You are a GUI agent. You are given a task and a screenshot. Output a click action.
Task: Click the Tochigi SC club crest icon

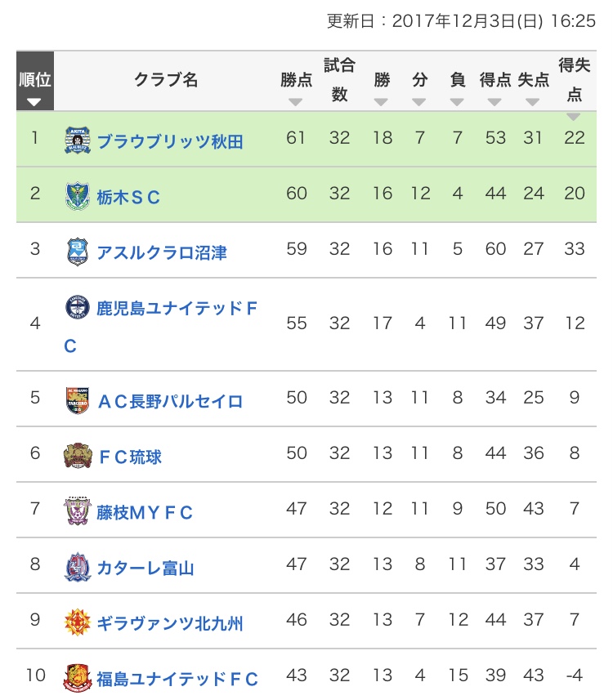(78, 196)
